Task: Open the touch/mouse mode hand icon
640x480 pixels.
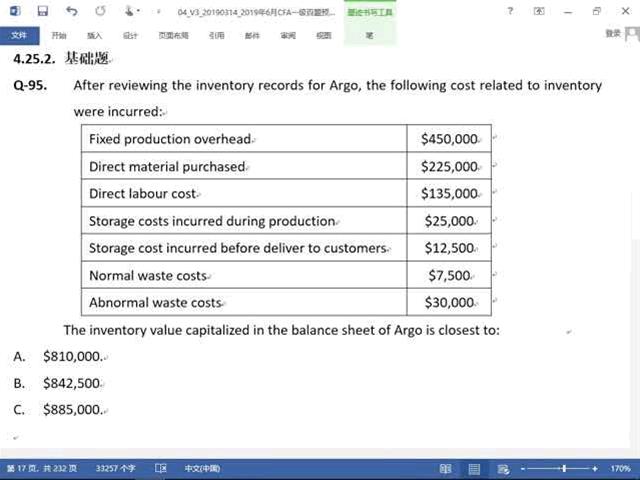Action: click(x=130, y=11)
